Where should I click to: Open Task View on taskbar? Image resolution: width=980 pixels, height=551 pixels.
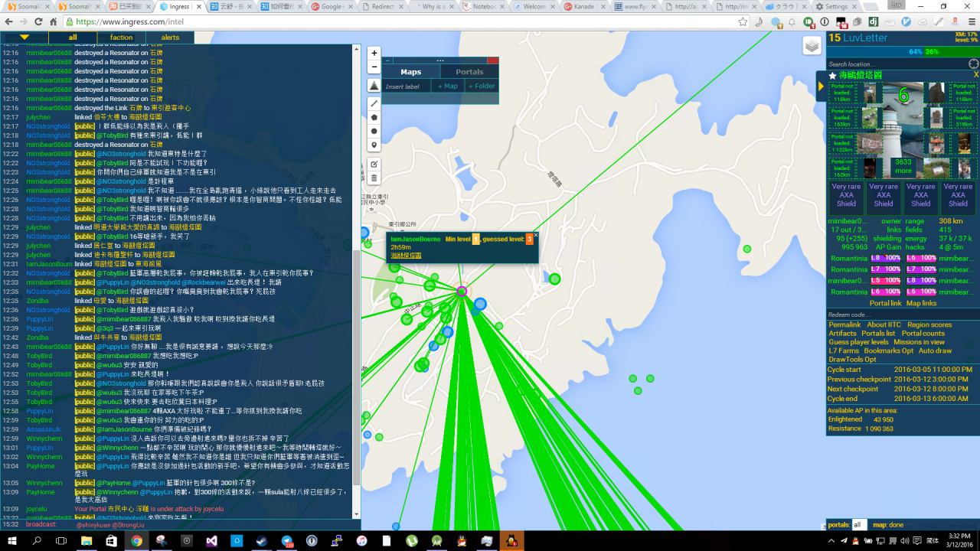(62, 540)
